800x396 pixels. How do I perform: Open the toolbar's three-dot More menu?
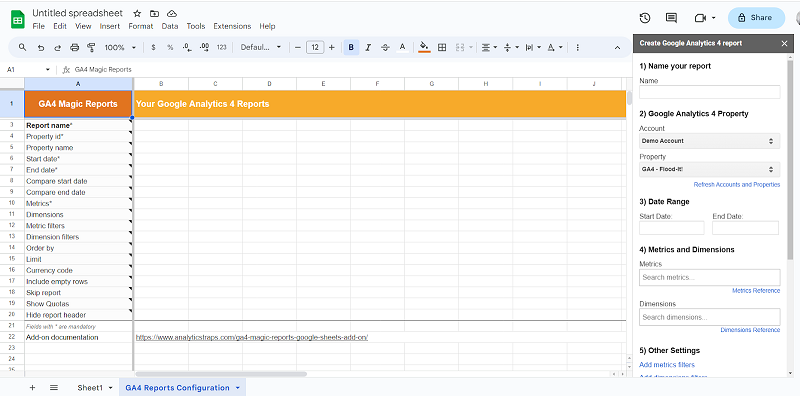(578, 47)
